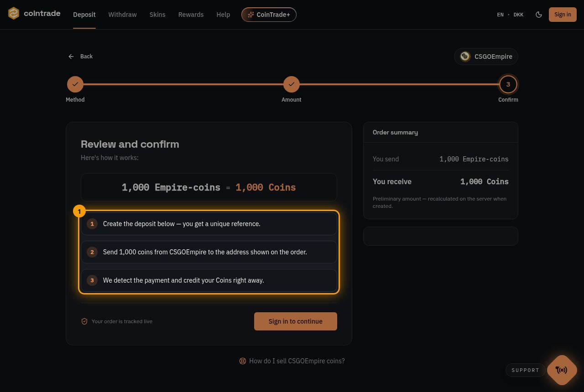Open the Deposit tab
This screenshot has width=584, height=392.
click(84, 15)
